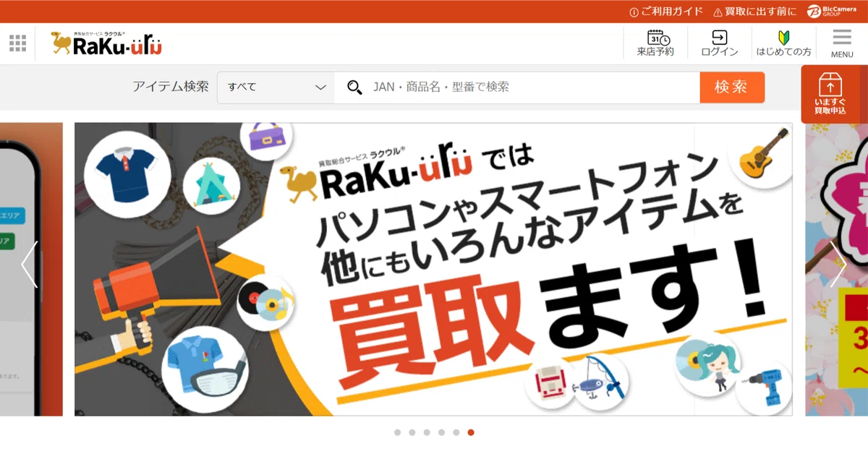Image resolution: width=868 pixels, height=454 pixels.
Task: Open the main 買取ます banner
Action: (x=433, y=269)
